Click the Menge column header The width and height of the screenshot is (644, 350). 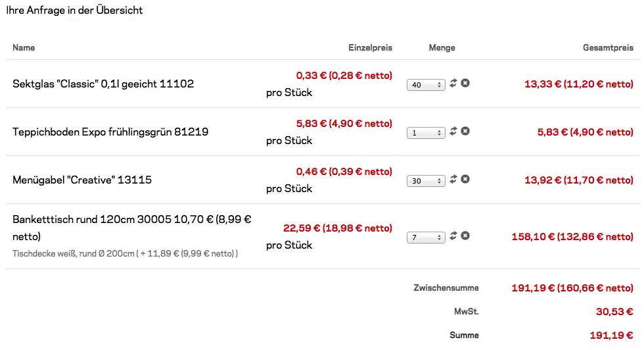pyautogui.click(x=442, y=48)
